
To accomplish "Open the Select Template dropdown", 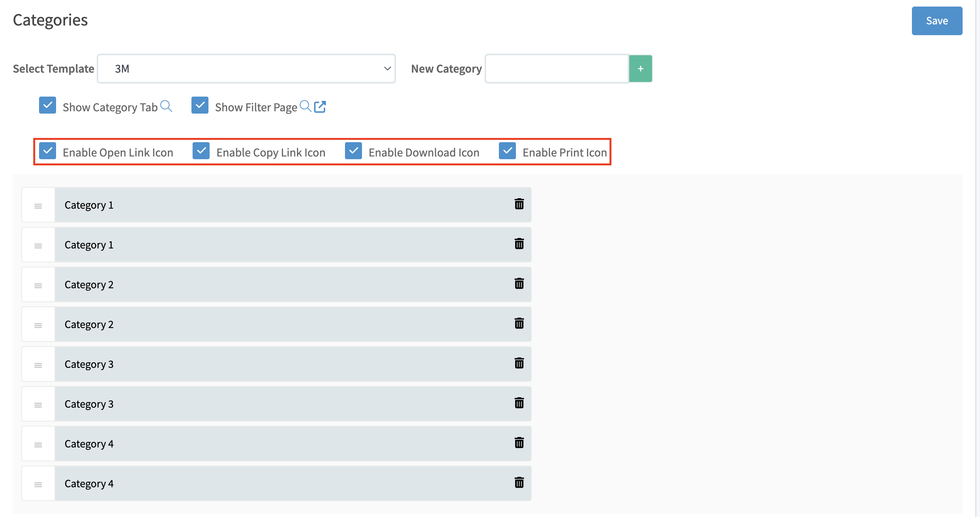I will [246, 69].
